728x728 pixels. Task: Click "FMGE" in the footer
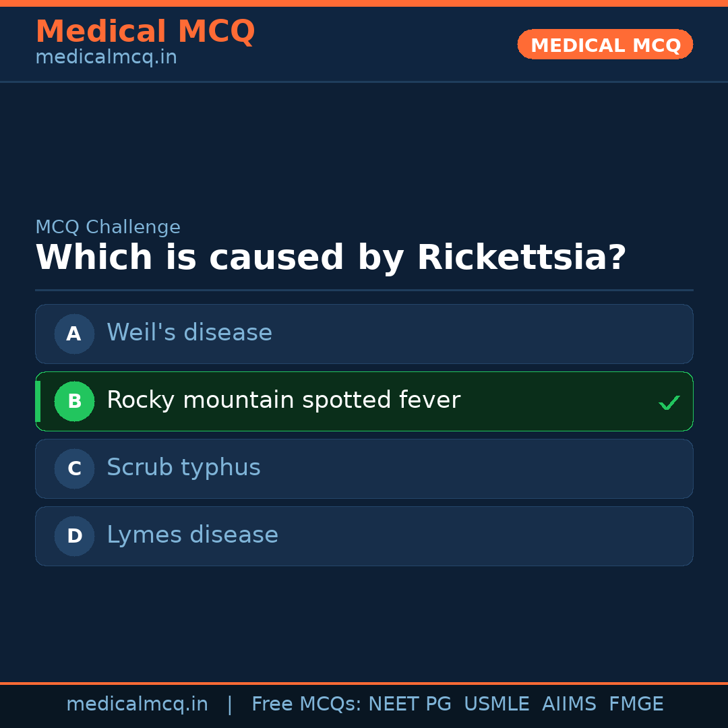click(x=636, y=704)
